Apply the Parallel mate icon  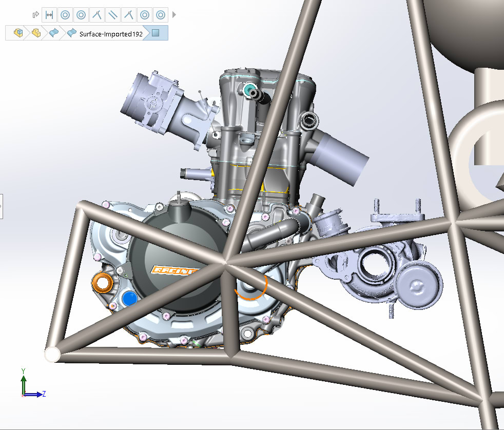tap(112, 15)
